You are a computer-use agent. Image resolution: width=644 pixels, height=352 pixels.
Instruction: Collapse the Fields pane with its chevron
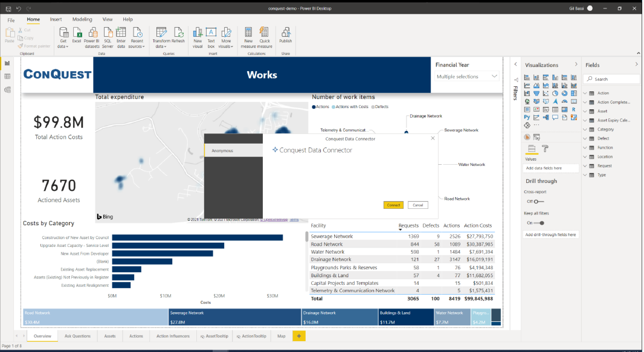(637, 65)
